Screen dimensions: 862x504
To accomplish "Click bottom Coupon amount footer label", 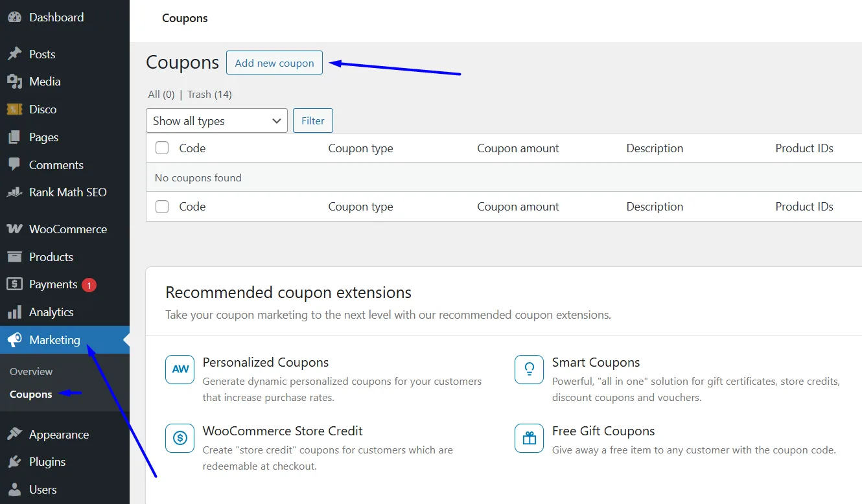I will click(518, 207).
